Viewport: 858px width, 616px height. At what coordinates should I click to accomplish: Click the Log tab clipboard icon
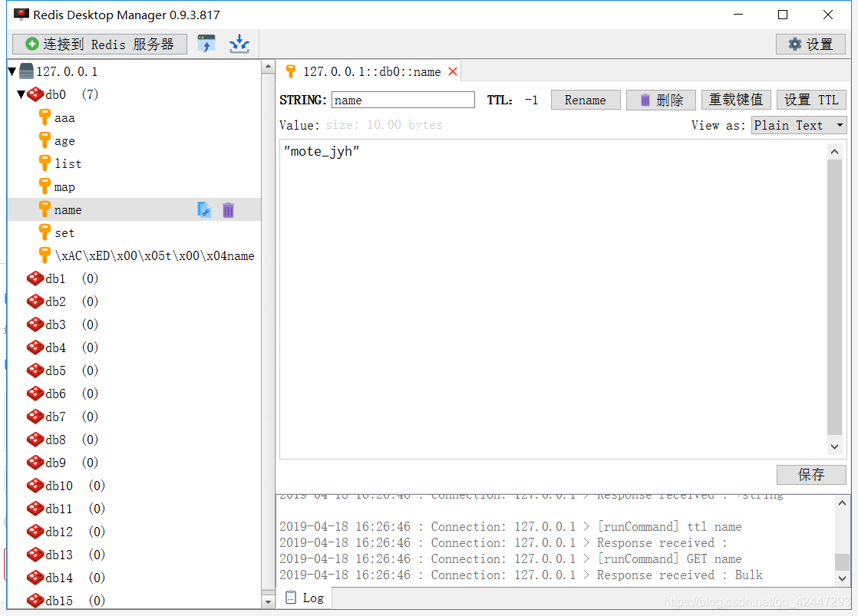tap(291, 598)
